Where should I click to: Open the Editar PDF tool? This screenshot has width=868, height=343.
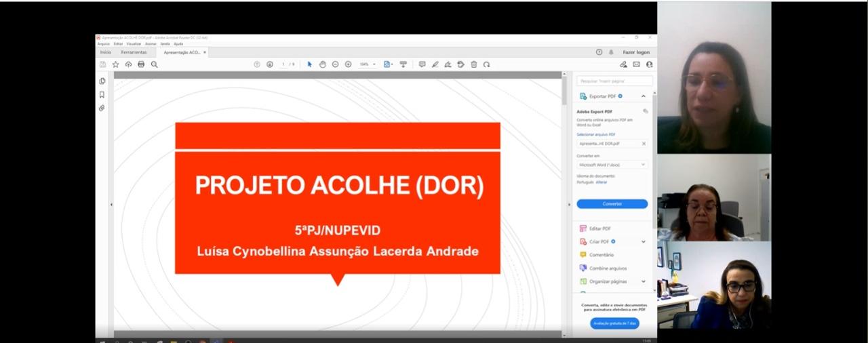(599, 228)
